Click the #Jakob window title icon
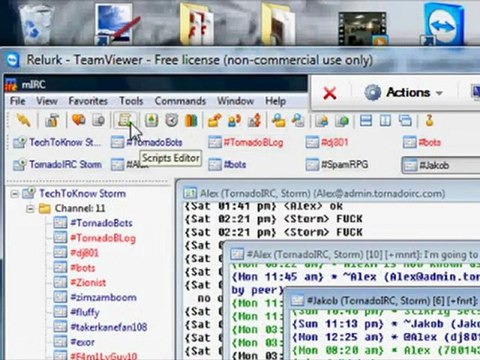 (297, 301)
